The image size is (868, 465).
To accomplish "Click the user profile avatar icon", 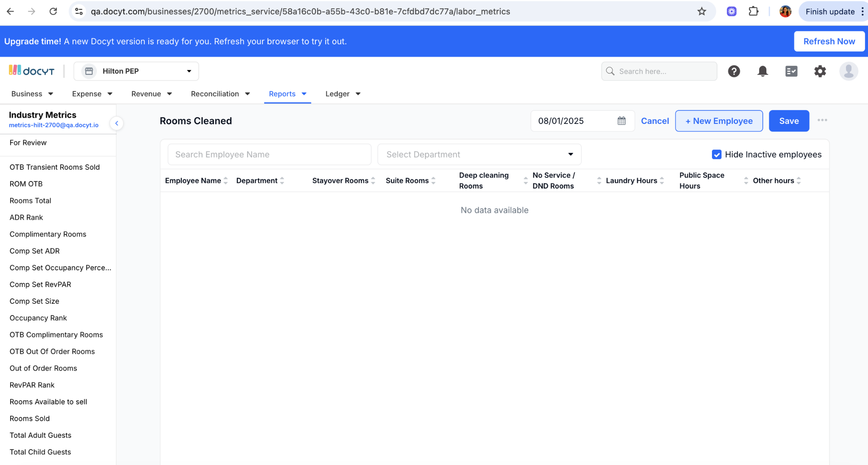I will pyautogui.click(x=849, y=71).
